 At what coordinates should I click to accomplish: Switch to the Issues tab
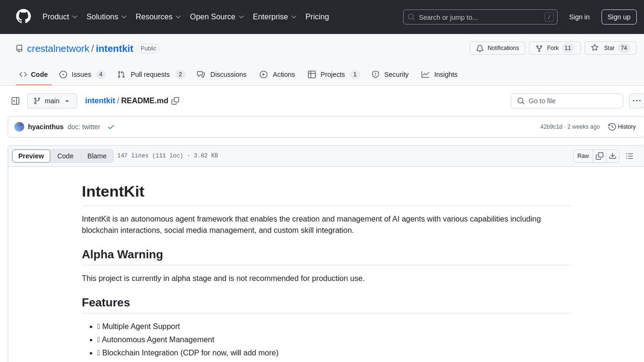82,74
